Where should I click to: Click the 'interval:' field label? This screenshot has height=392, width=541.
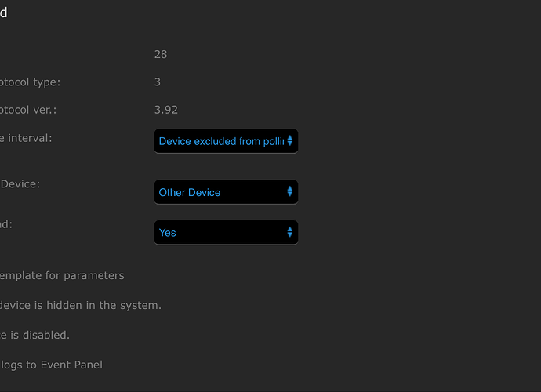(31, 138)
